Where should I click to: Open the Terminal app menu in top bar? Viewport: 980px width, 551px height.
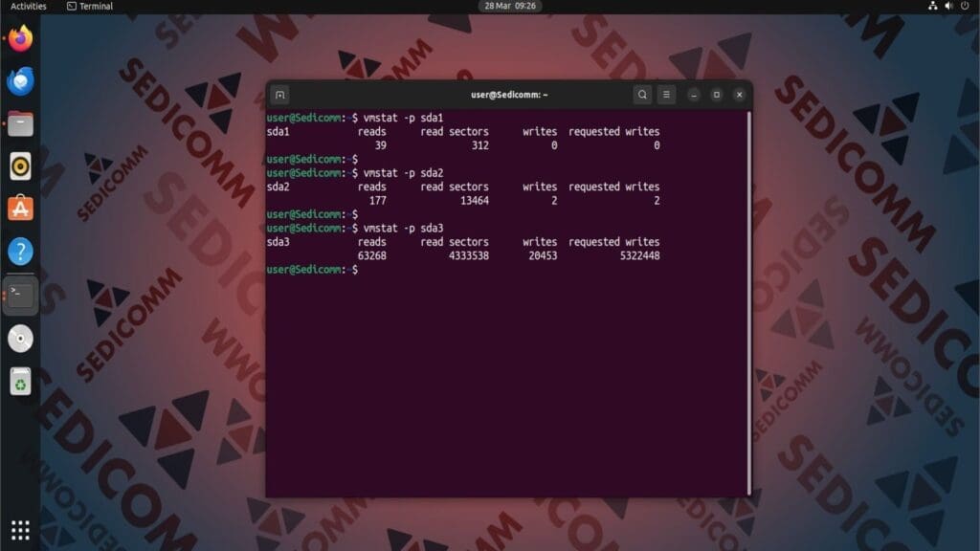coord(88,6)
